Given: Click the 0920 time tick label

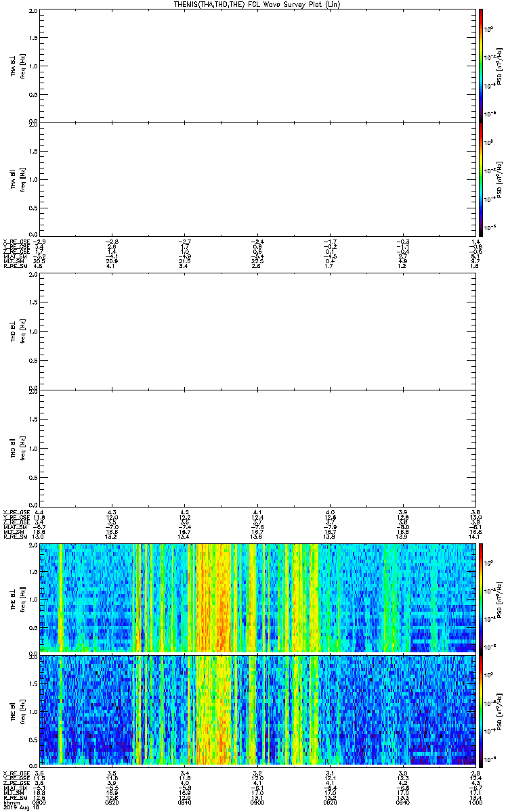Looking at the screenshot, I should tap(330, 802).
